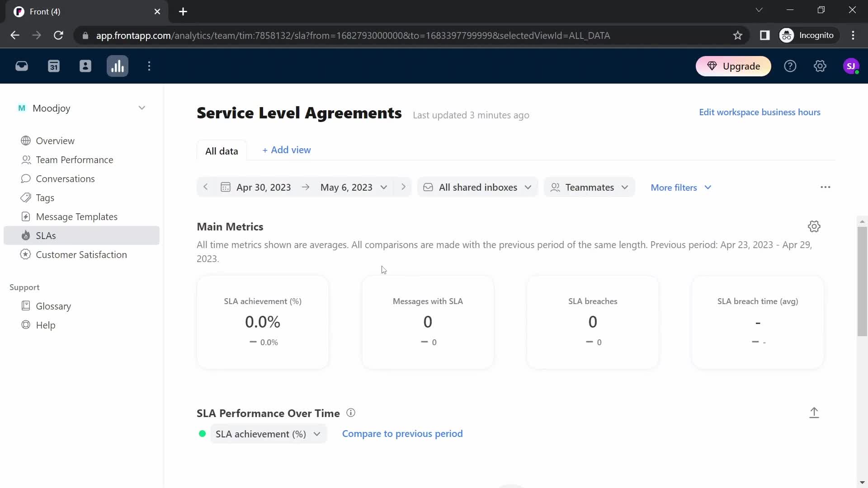Image resolution: width=868 pixels, height=488 pixels.
Task: Open Tags report
Action: pos(45,198)
